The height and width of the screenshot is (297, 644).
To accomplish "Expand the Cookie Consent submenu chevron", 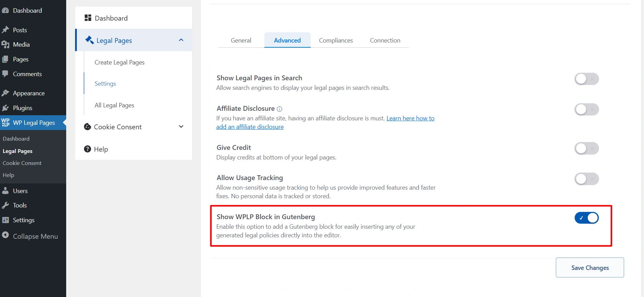I will pyautogui.click(x=181, y=127).
